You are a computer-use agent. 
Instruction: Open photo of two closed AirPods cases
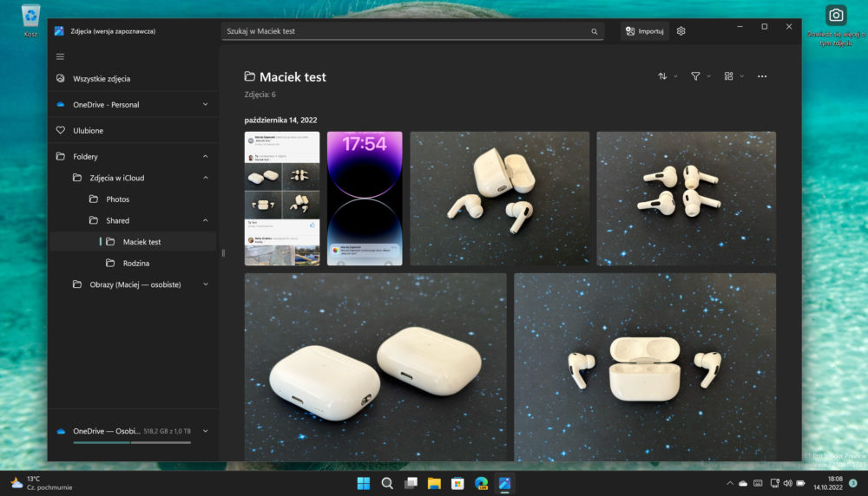[x=375, y=367]
